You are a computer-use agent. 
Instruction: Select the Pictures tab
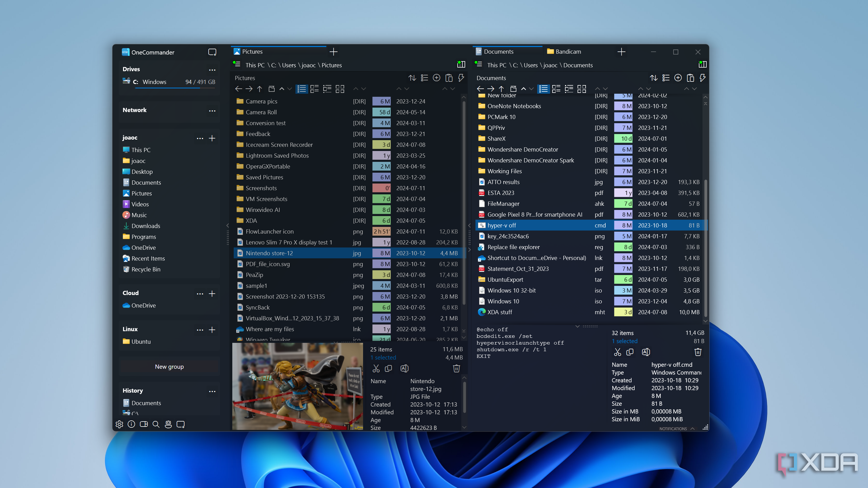coord(279,51)
